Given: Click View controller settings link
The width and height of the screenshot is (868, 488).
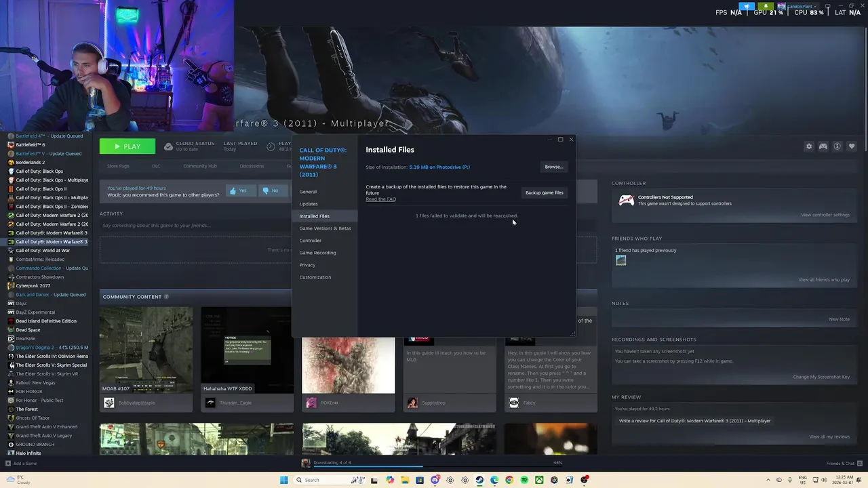Looking at the screenshot, I should pos(825,215).
